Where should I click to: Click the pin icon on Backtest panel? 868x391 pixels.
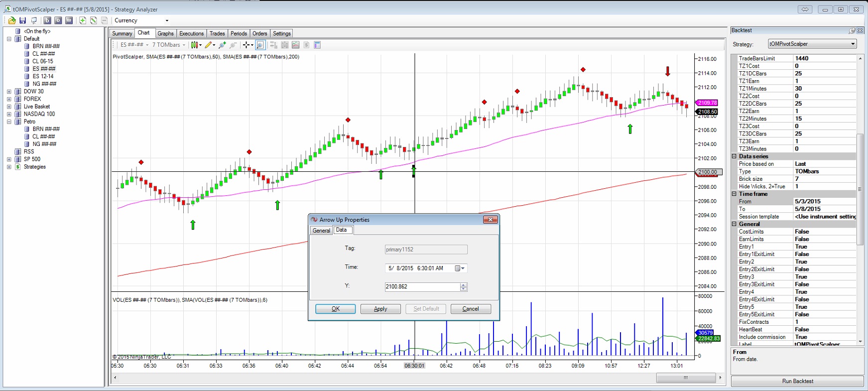852,30
